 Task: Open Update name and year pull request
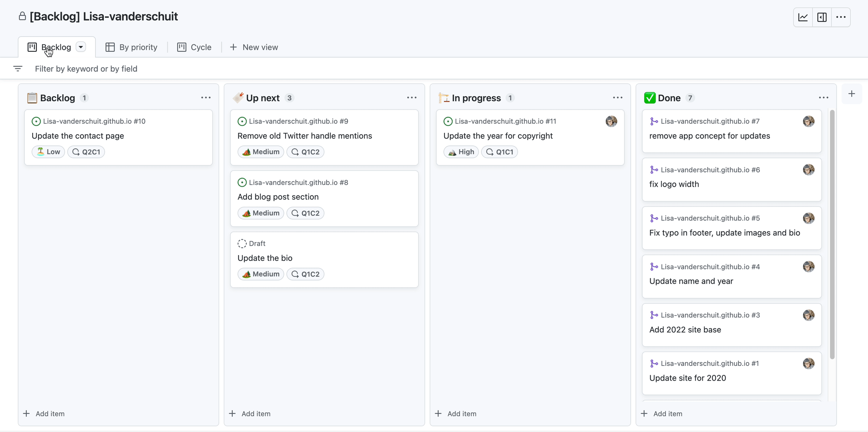(691, 281)
